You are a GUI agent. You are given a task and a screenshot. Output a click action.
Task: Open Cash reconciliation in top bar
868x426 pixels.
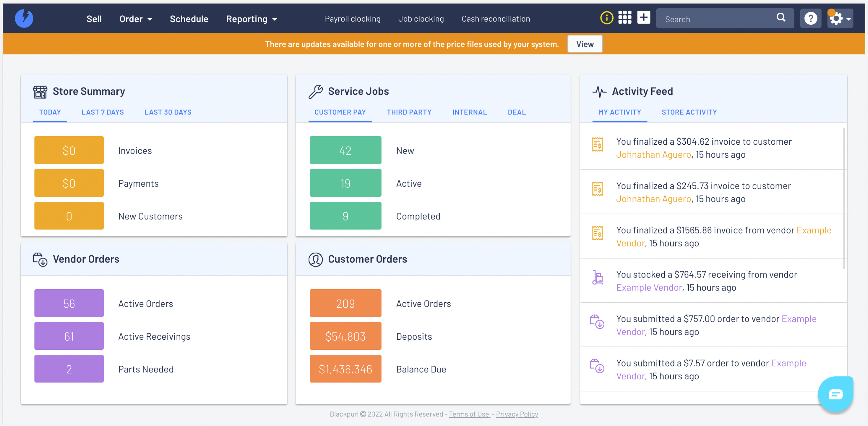pos(495,19)
